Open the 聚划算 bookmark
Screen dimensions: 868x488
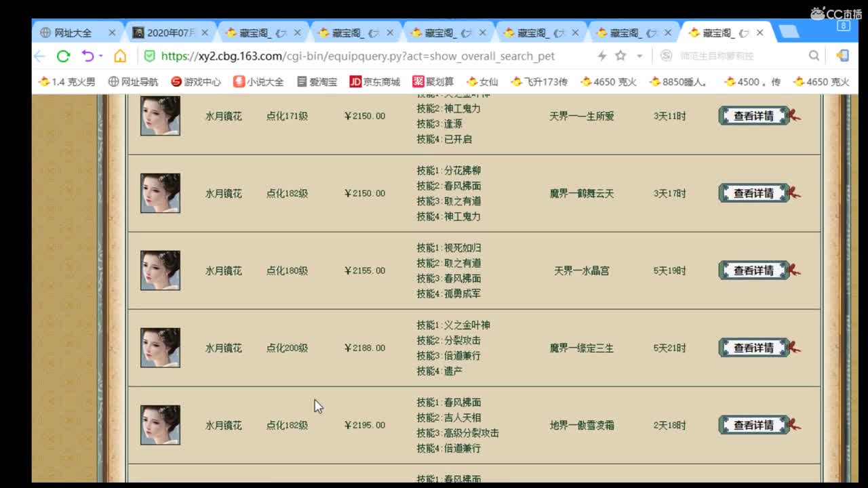[433, 82]
